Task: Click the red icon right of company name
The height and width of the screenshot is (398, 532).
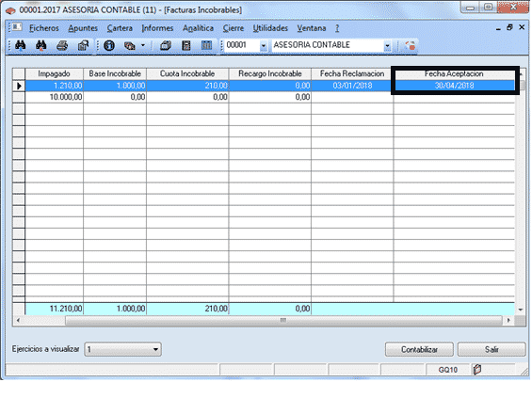Action: [410, 45]
